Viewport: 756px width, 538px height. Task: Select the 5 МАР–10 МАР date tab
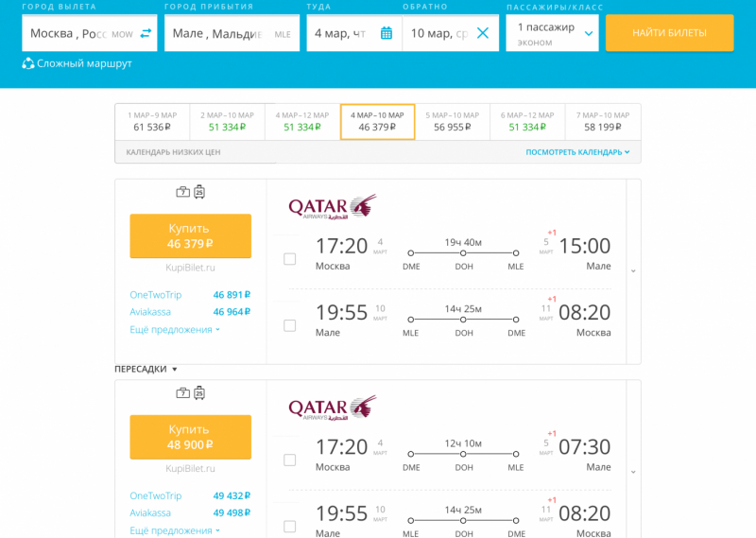pyautogui.click(x=453, y=122)
